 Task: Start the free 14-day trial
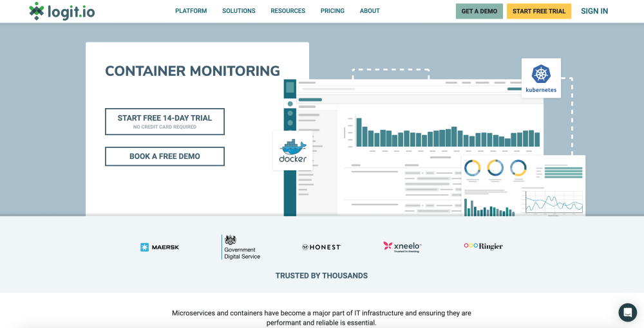point(165,122)
